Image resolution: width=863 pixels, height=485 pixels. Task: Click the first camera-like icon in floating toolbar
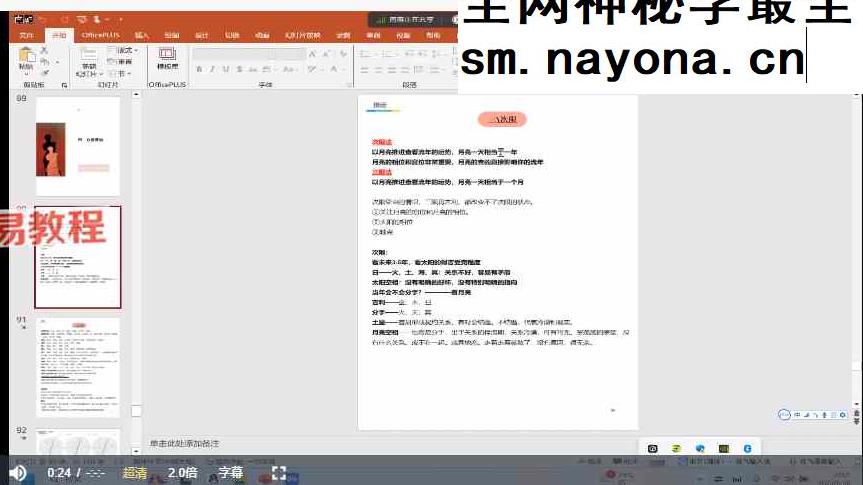coord(652,449)
